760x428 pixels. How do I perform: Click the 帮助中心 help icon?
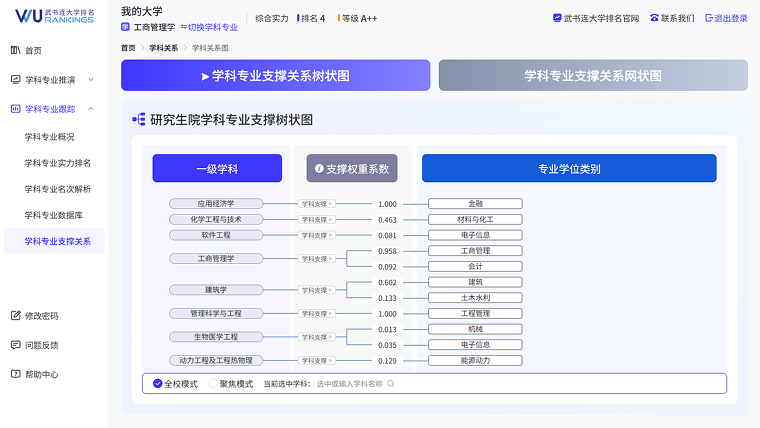(x=16, y=374)
